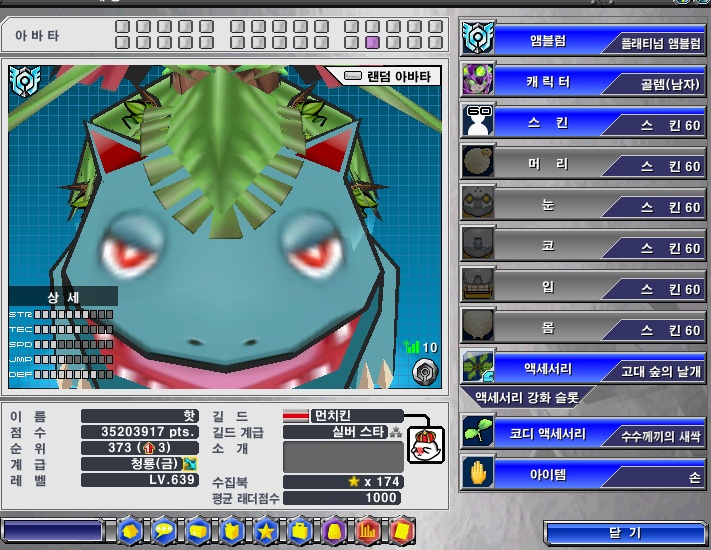Click the dark blue bar beside the house icon
Screen dimensions: 711x550
click(52, 531)
